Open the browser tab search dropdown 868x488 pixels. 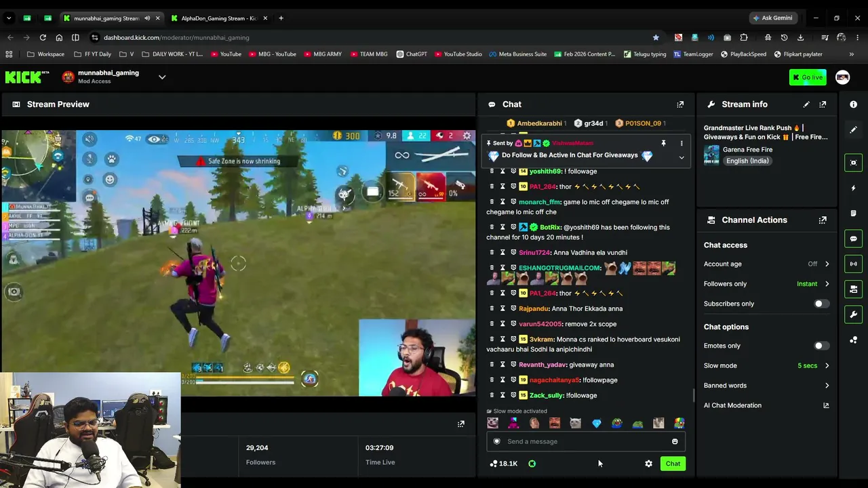coord(9,18)
